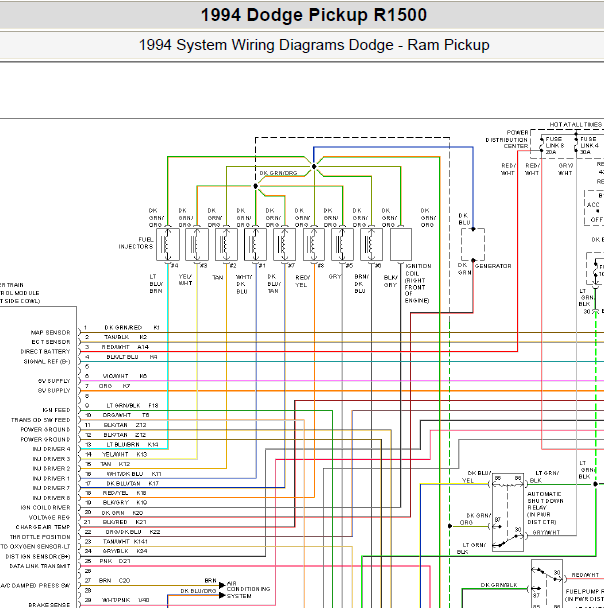This screenshot has width=604, height=608.
Task: Select the "IGN FEED" pin label
Action: [x=56, y=410]
